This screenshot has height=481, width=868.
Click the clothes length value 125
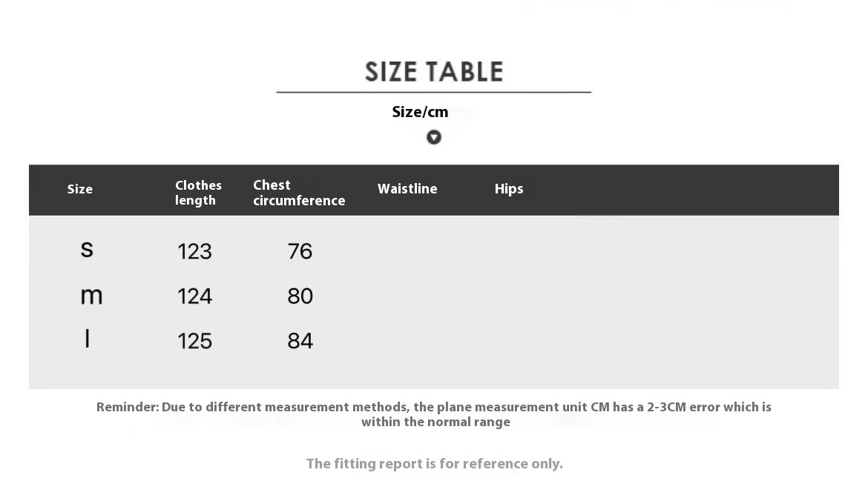coord(194,341)
